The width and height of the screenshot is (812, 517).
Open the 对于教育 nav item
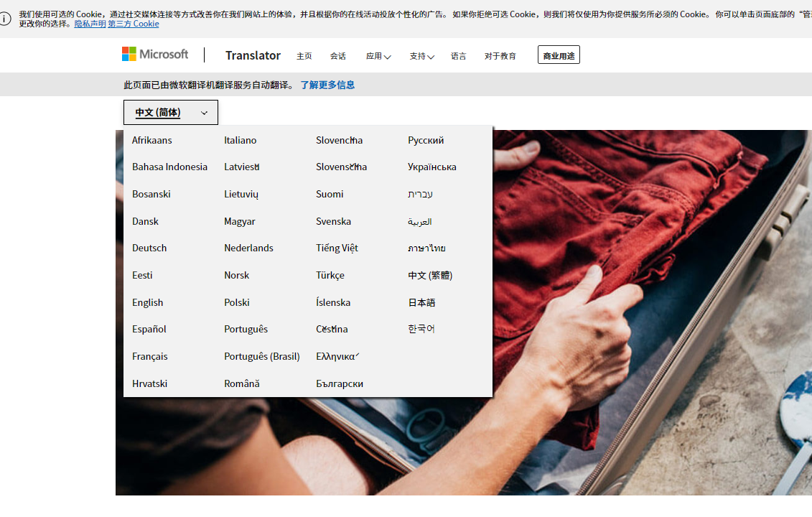click(x=500, y=56)
